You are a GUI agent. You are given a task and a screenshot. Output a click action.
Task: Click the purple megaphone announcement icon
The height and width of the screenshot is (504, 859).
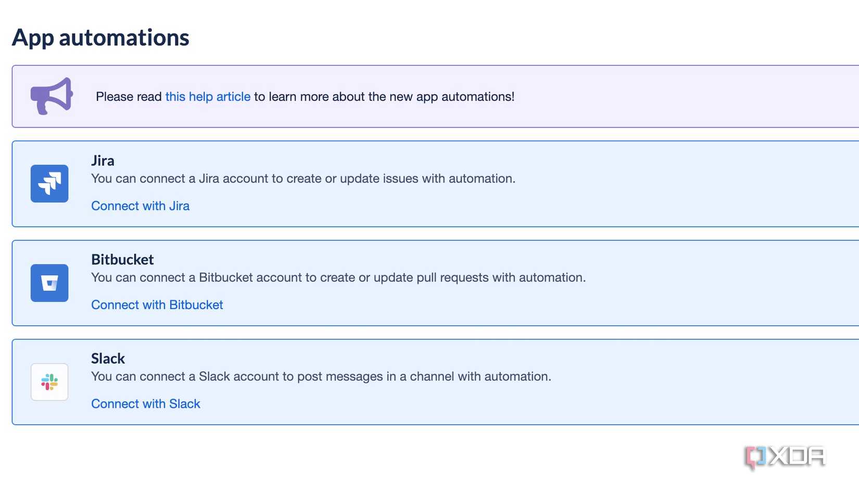click(x=52, y=96)
